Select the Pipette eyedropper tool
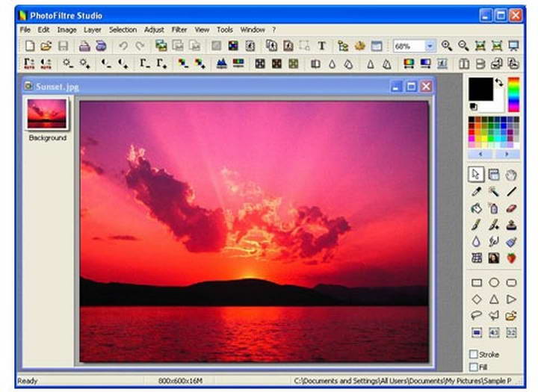 pyautogui.click(x=477, y=191)
